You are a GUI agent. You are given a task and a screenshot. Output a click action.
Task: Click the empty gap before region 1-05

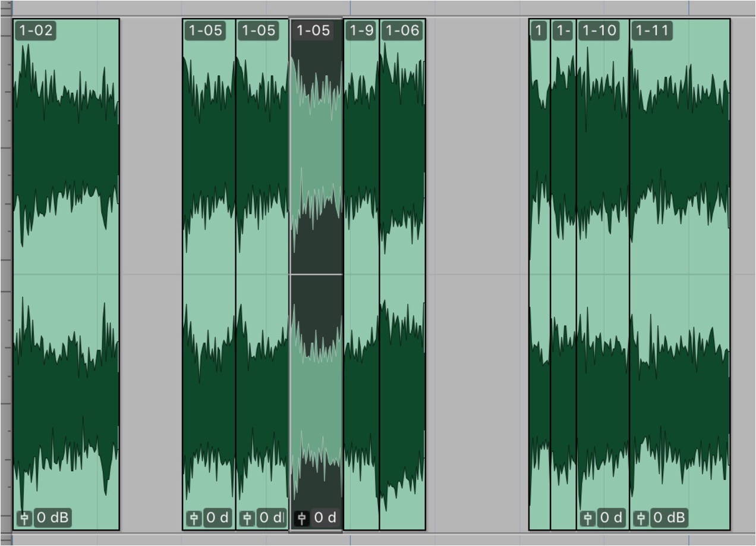click(151, 274)
